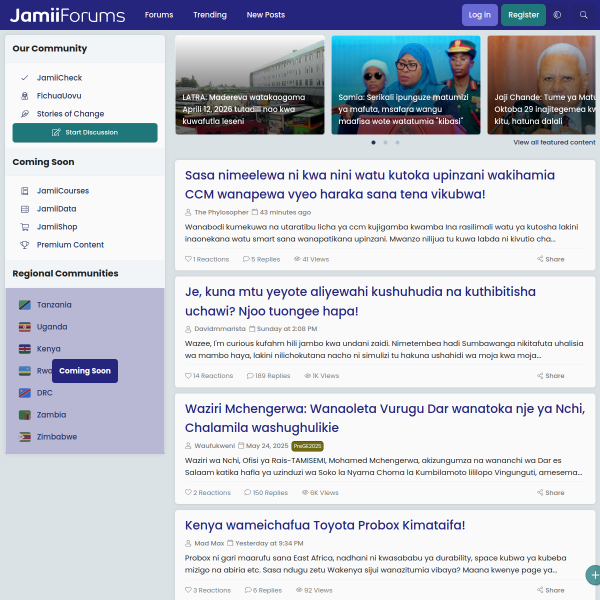Open JamiiCheck link
Image resolution: width=600 pixels, height=600 pixels.
click(59, 78)
